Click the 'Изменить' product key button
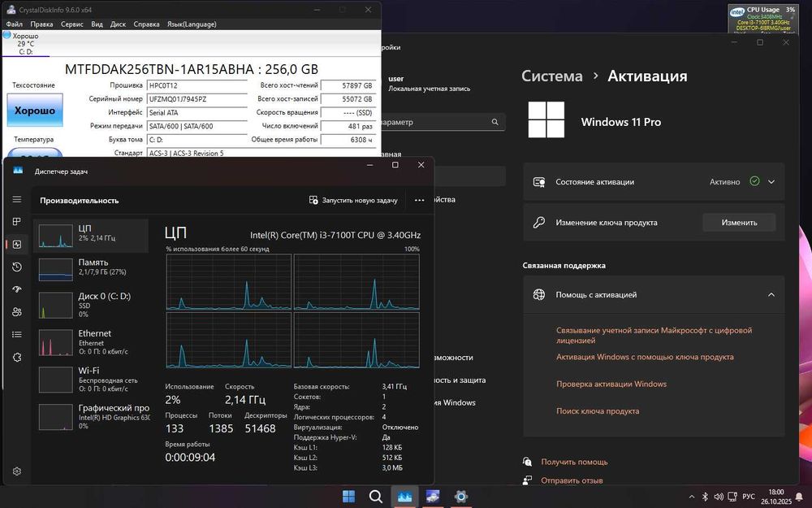This screenshot has height=508, width=812. click(739, 223)
